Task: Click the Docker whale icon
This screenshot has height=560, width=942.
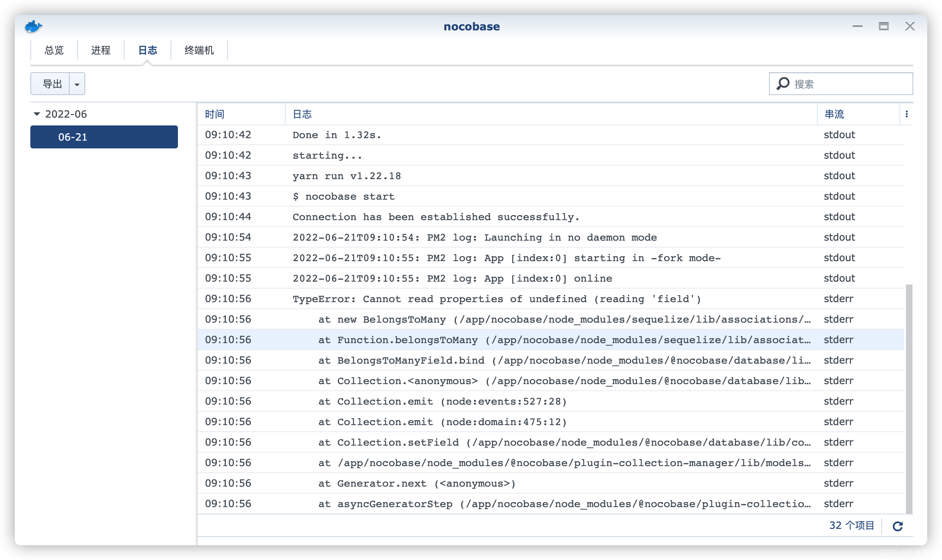Action: click(33, 27)
